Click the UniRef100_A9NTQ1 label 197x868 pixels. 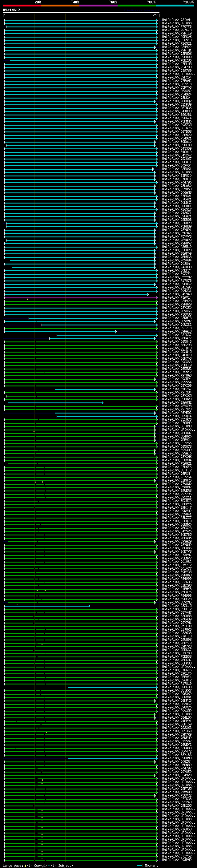point(177,50)
